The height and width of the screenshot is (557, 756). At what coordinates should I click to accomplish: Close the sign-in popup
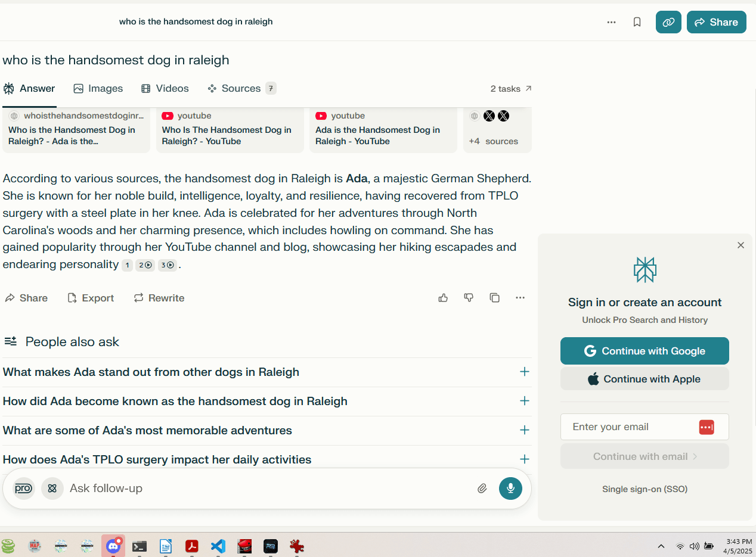coord(740,245)
